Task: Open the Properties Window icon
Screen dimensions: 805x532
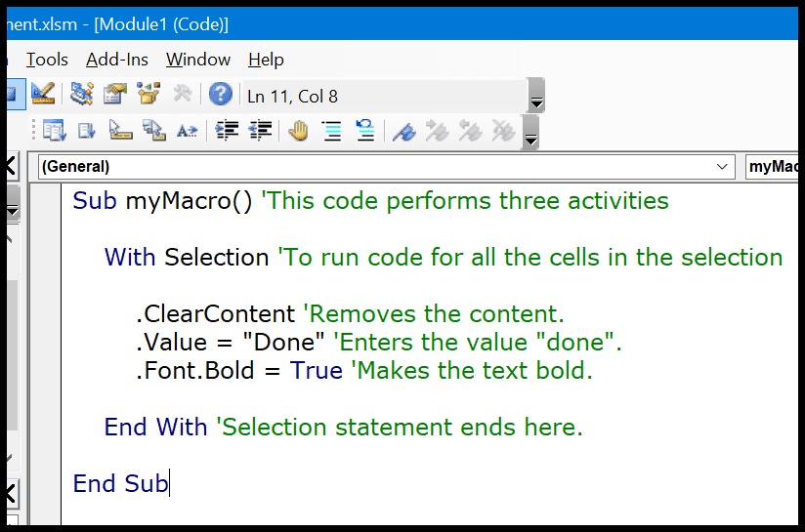Action: [x=115, y=94]
